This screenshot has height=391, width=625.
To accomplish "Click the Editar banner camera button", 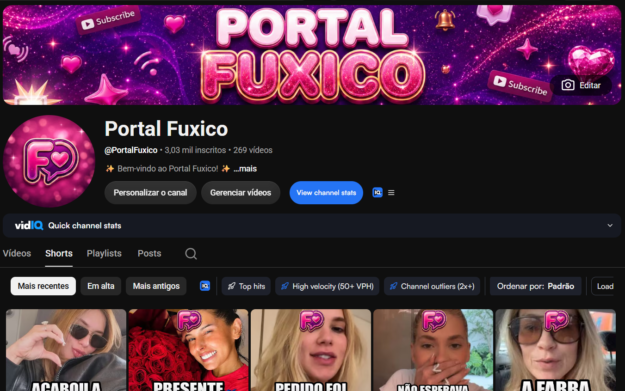I will pyautogui.click(x=581, y=85).
